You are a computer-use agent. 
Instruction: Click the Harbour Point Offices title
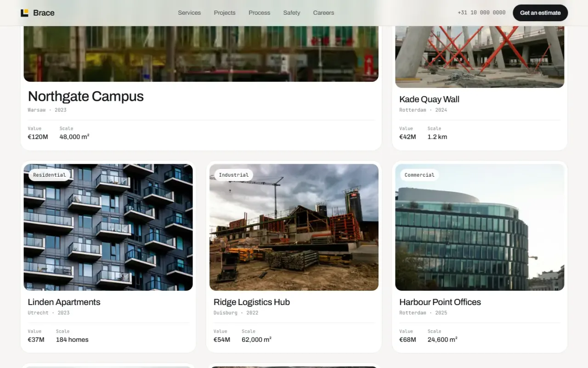440,302
